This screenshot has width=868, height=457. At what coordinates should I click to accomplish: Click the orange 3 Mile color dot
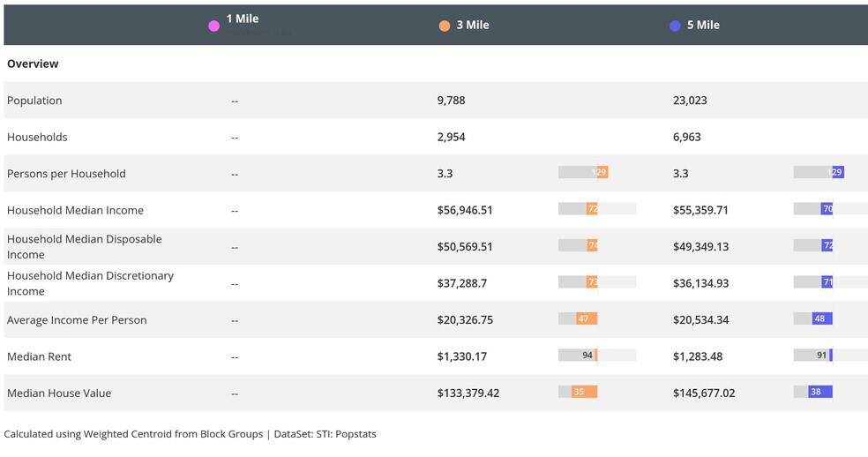pos(445,26)
